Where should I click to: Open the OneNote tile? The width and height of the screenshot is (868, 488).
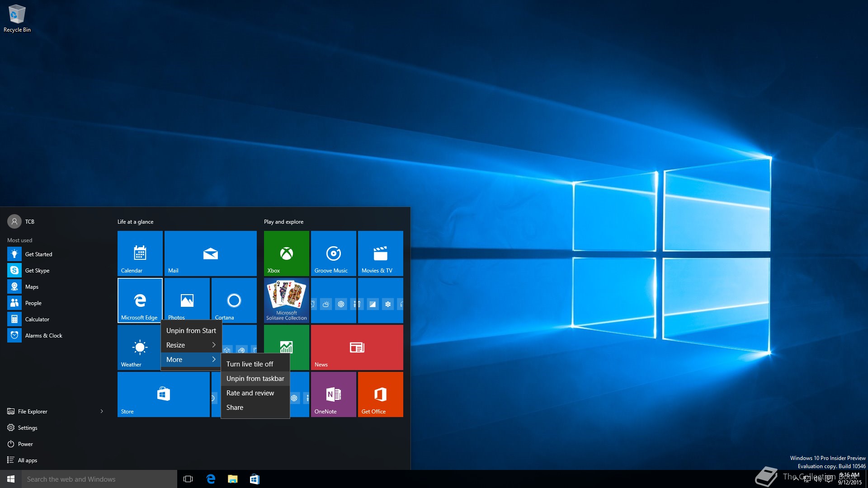click(334, 394)
